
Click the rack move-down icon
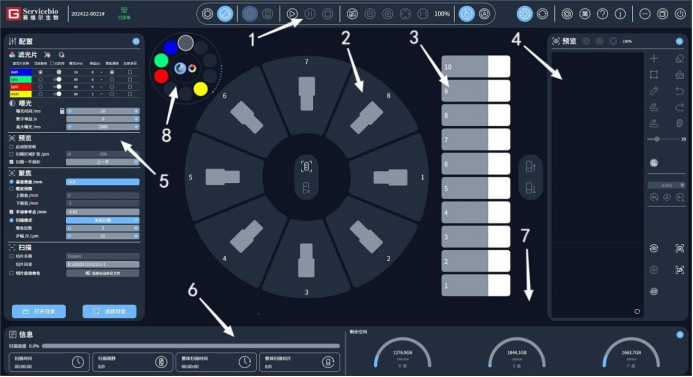tap(530, 188)
